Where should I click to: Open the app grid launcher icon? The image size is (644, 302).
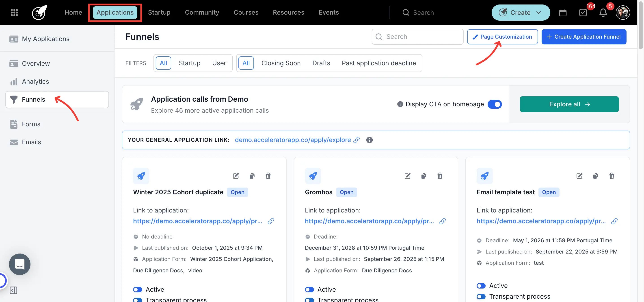point(14,12)
